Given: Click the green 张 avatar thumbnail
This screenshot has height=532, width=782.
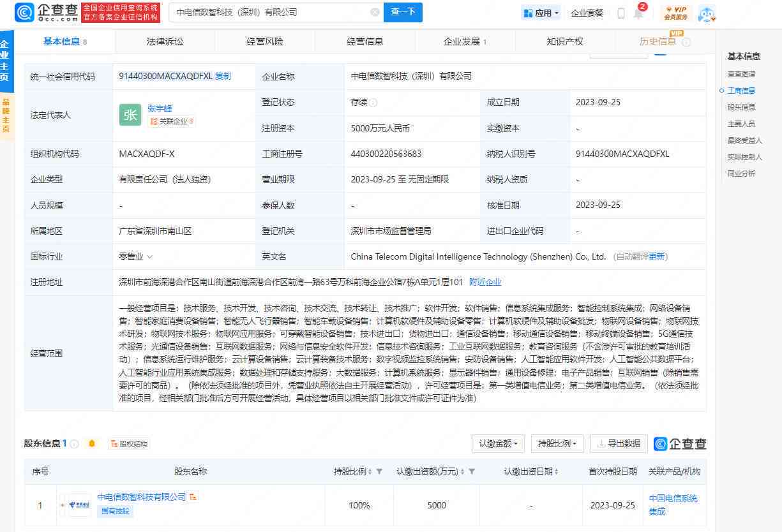Looking at the screenshot, I should (130, 115).
